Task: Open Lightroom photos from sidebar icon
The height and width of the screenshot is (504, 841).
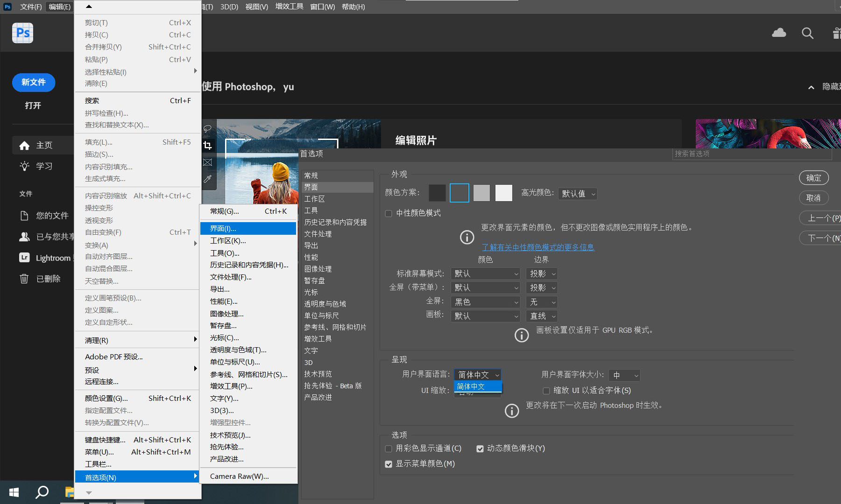Action: (24, 258)
